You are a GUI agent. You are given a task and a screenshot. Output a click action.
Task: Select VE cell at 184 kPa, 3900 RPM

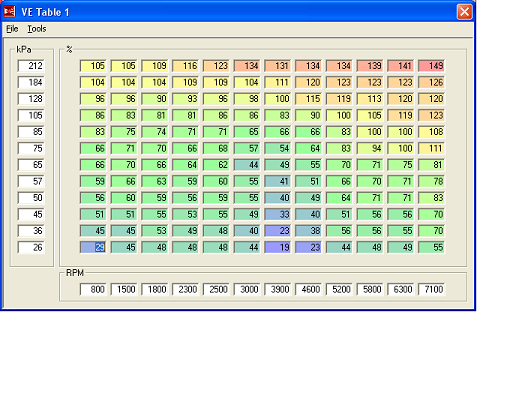(277, 82)
